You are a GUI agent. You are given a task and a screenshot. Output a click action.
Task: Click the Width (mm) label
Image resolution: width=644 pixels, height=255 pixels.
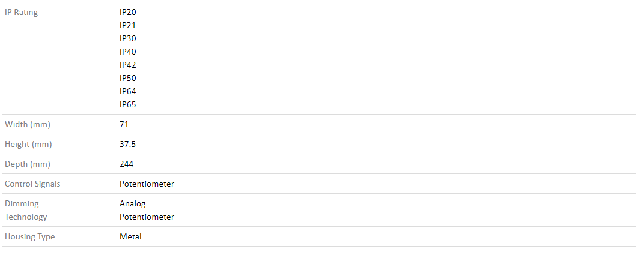click(28, 124)
